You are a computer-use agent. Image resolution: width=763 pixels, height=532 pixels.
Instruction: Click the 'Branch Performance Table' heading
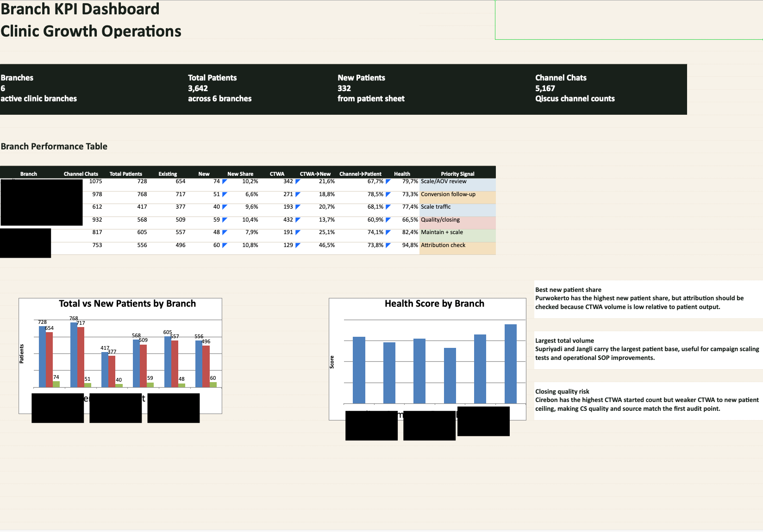coord(54,146)
